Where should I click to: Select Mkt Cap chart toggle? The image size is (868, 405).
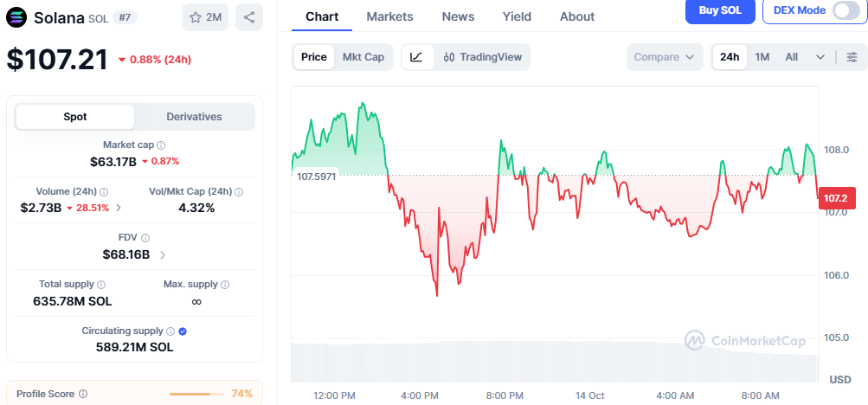tap(363, 57)
